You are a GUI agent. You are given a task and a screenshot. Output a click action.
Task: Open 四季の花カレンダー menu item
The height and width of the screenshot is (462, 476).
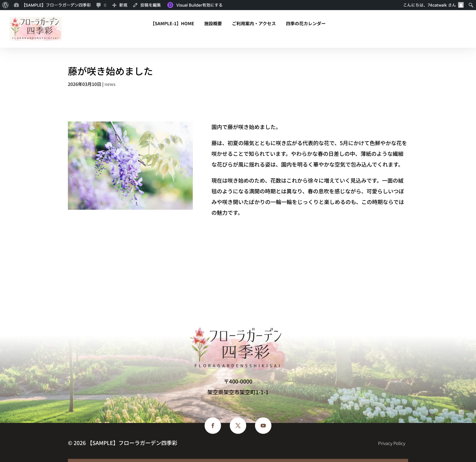pyautogui.click(x=305, y=24)
